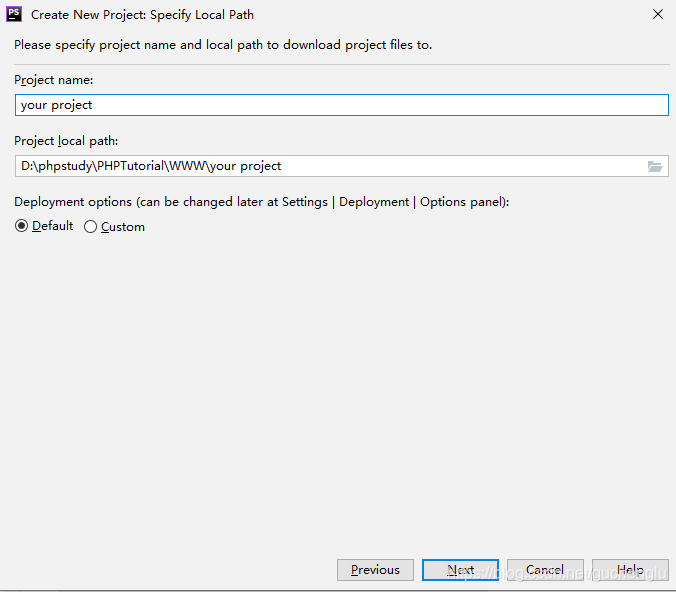Viewport: 676px width, 592px height.
Task: Click the PhpStorm logo in title bar
Action: (x=14, y=14)
